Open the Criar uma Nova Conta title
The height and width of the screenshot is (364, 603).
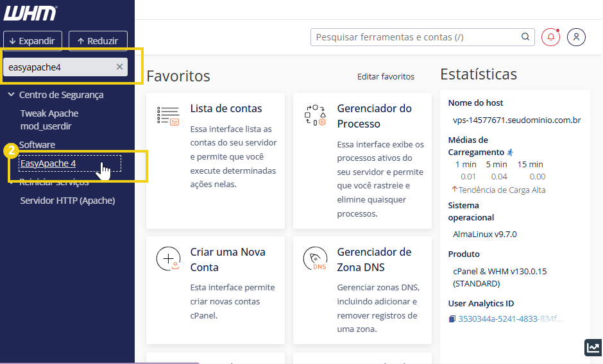pyautogui.click(x=228, y=260)
